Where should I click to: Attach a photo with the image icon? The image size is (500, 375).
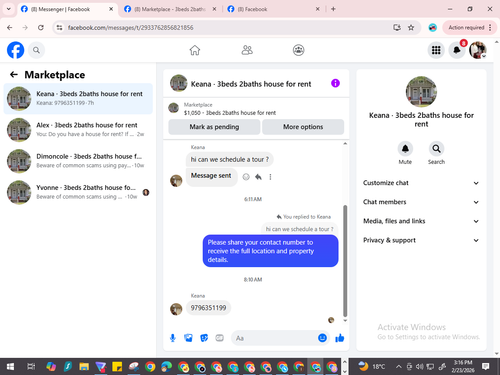188,338
